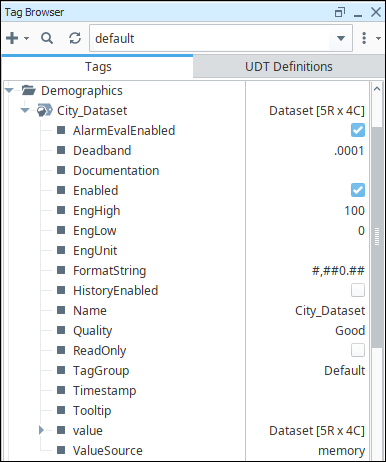386x462 pixels.
Task: Select the Tags tab
Action: [98, 67]
